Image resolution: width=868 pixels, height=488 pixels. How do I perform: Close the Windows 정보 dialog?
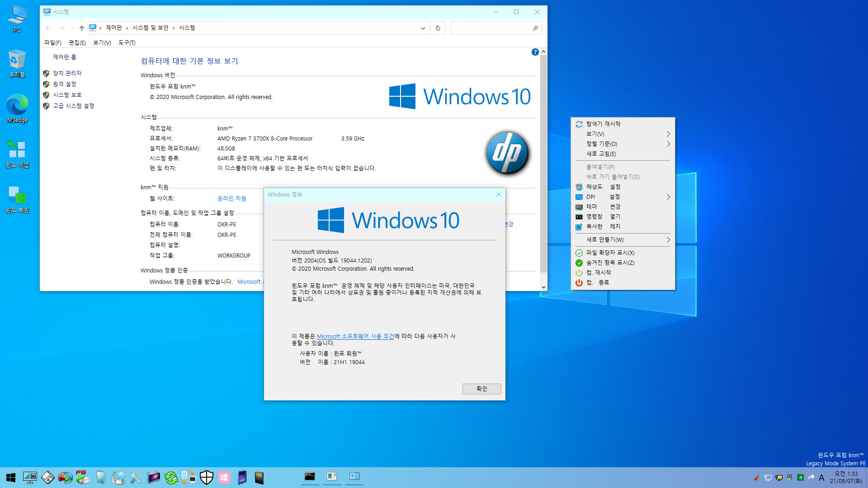pos(498,194)
